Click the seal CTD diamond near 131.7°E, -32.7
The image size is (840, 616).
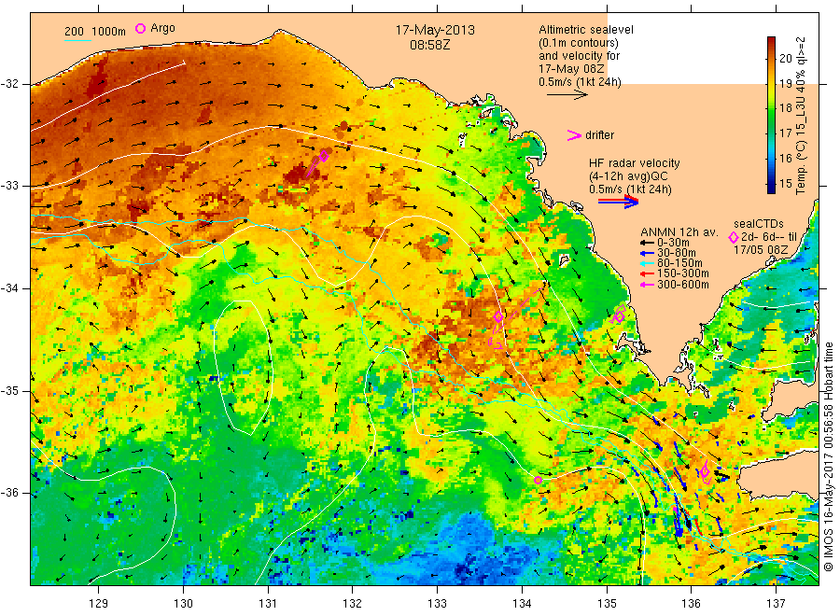pos(324,157)
